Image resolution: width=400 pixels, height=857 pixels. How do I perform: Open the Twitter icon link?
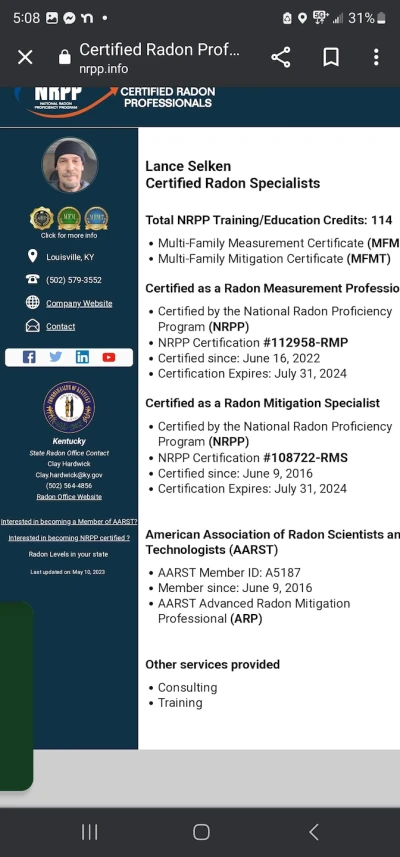click(x=56, y=357)
